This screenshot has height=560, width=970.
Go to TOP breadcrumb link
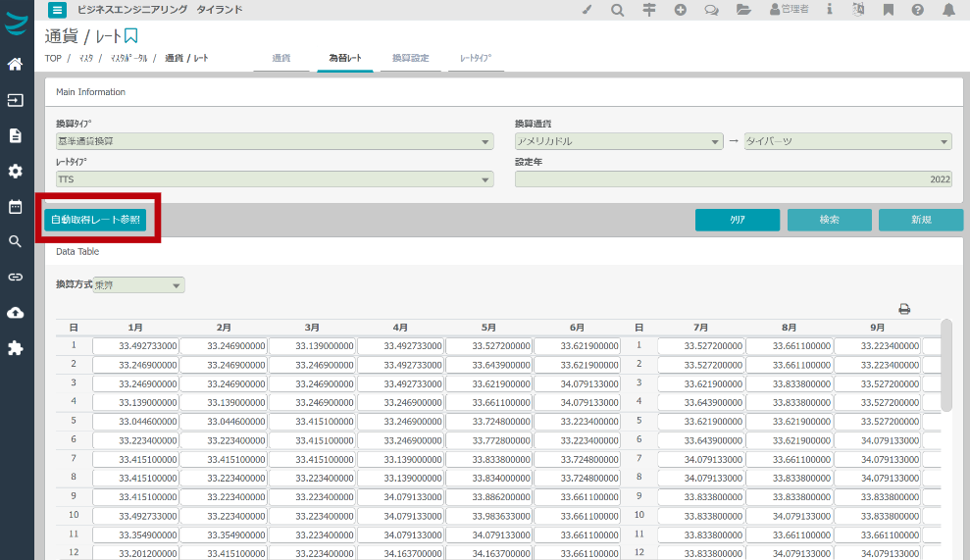point(53,58)
